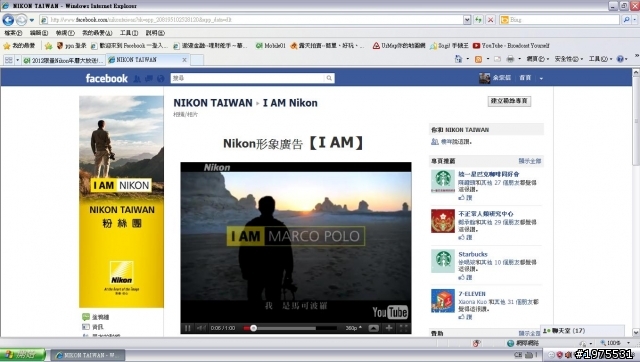
Task: Open the Starbucks recommended page link
Action: click(473, 254)
